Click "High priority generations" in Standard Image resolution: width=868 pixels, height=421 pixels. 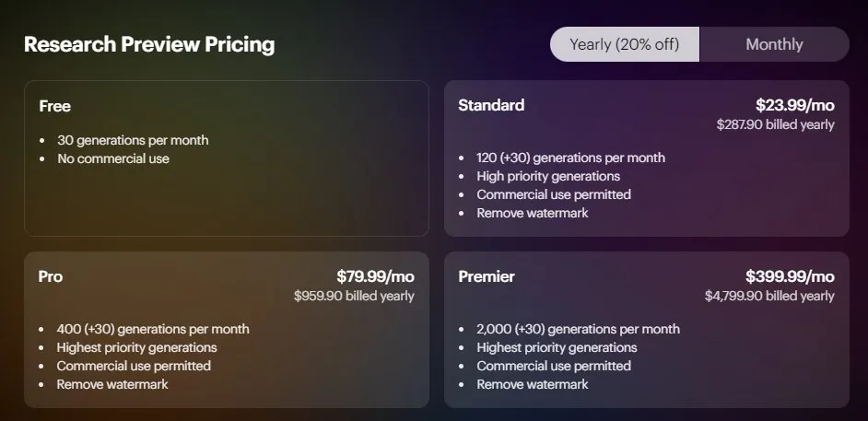548,177
